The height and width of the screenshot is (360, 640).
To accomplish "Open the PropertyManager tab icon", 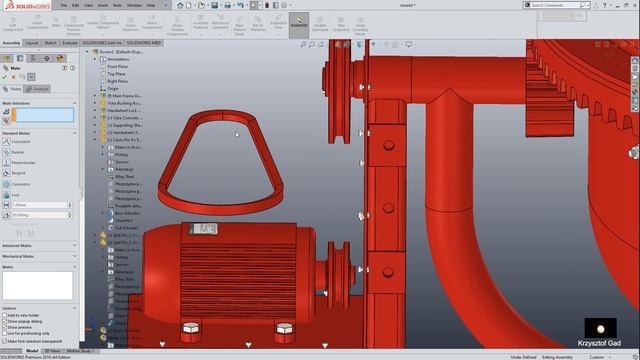I will coord(20,58).
